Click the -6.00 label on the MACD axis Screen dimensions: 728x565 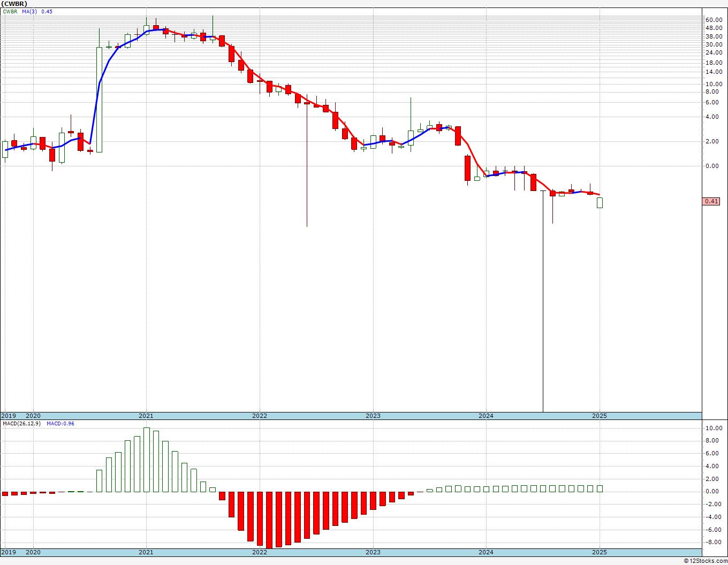(x=715, y=530)
